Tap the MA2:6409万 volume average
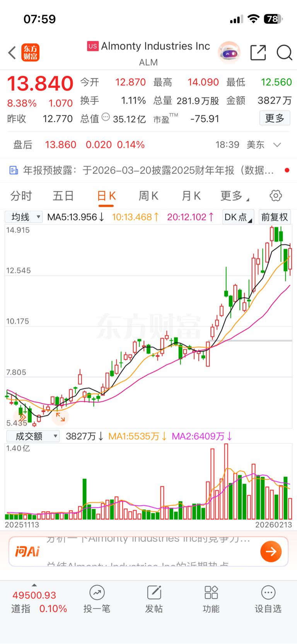Image resolution: width=297 pixels, height=644 pixels. coord(202,436)
